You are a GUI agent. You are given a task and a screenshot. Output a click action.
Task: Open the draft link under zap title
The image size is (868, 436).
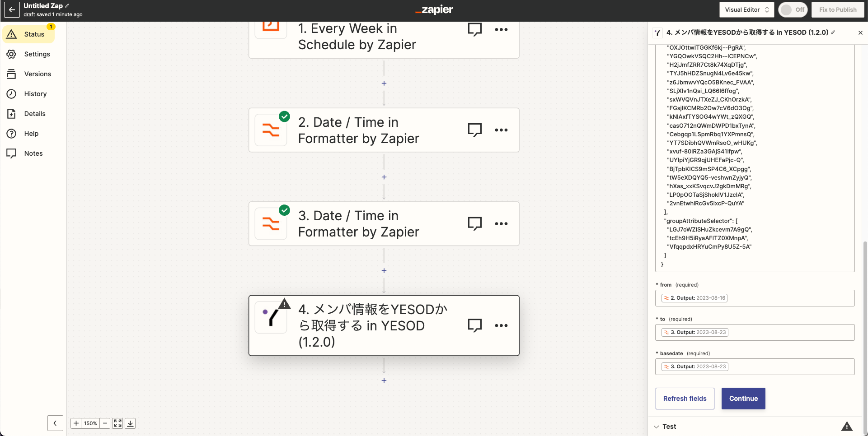pos(29,14)
